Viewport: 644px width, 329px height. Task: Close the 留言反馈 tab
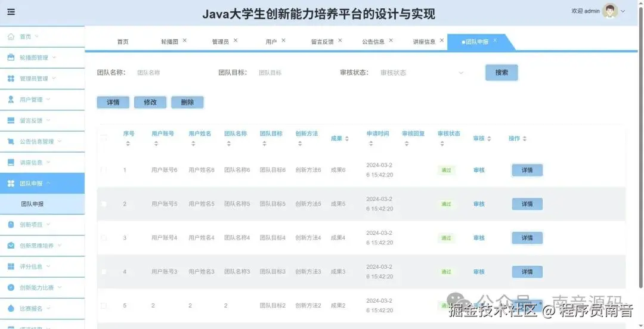pos(340,41)
